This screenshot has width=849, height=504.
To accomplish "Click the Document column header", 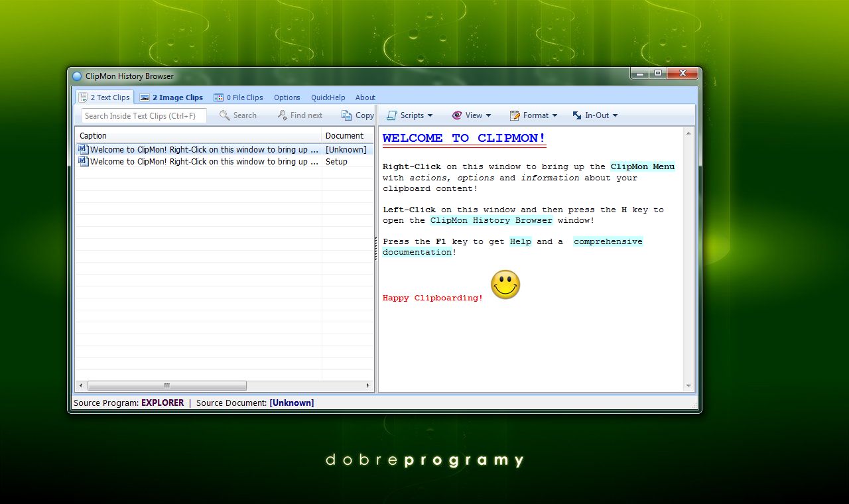I will click(x=348, y=135).
